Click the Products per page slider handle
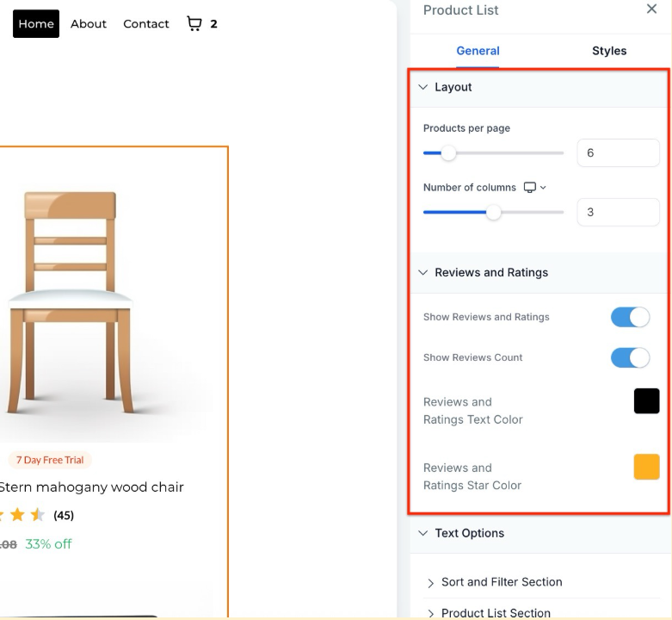This screenshot has height=620, width=672. [x=448, y=153]
